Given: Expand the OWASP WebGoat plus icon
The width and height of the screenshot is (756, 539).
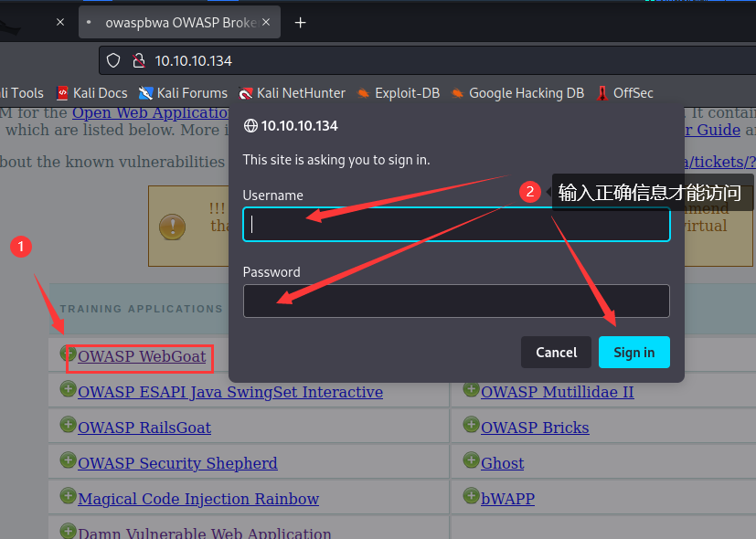Looking at the screenshot, I should 68,353.
